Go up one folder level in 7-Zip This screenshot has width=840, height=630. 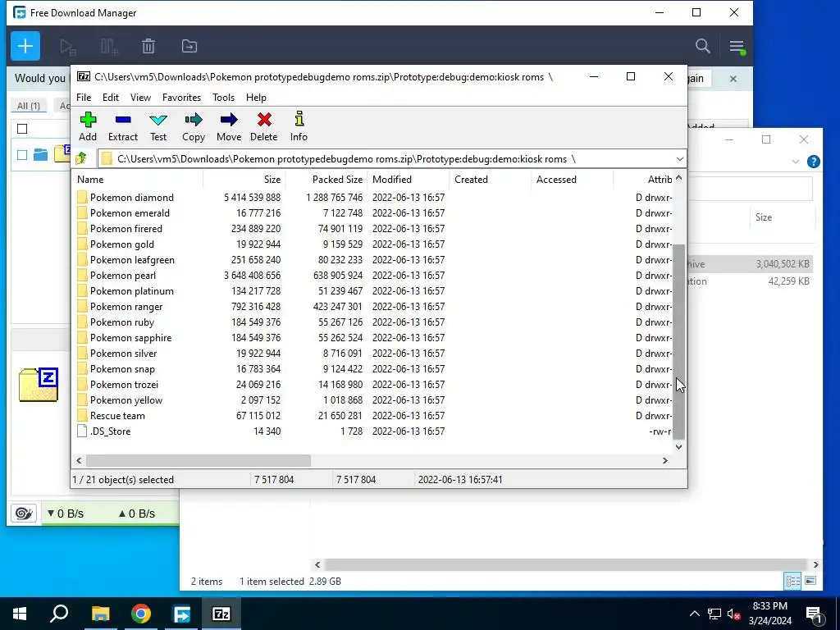coord(81,158)
